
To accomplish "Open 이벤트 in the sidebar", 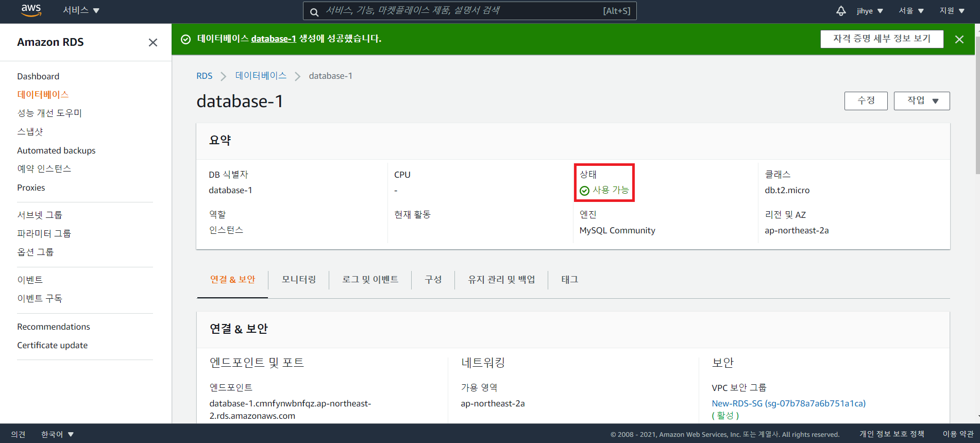I will (30, 280).
